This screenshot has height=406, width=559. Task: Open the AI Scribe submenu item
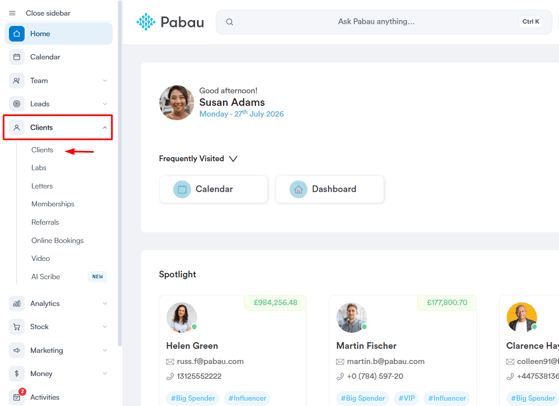click(45, 277)
